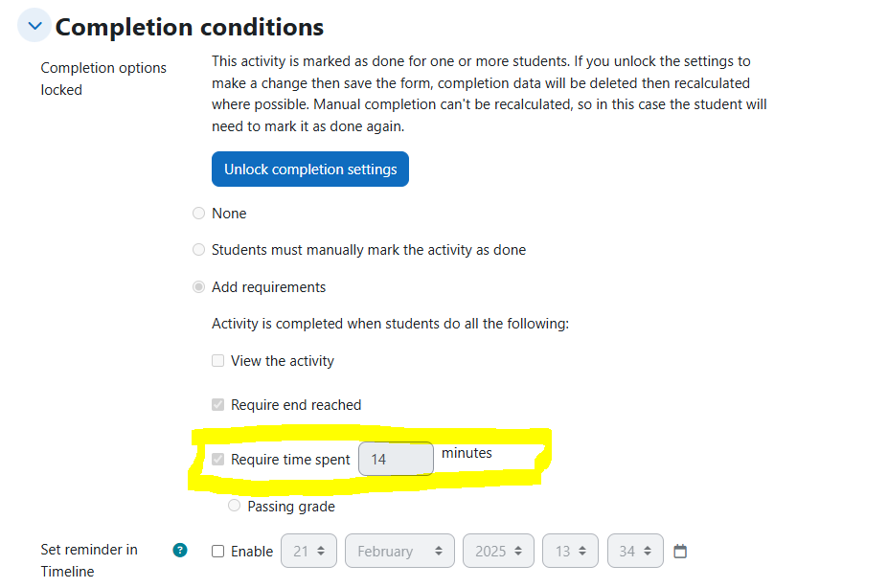
Task: Collapse the Completion conditions section chevron
Action: 34,26
